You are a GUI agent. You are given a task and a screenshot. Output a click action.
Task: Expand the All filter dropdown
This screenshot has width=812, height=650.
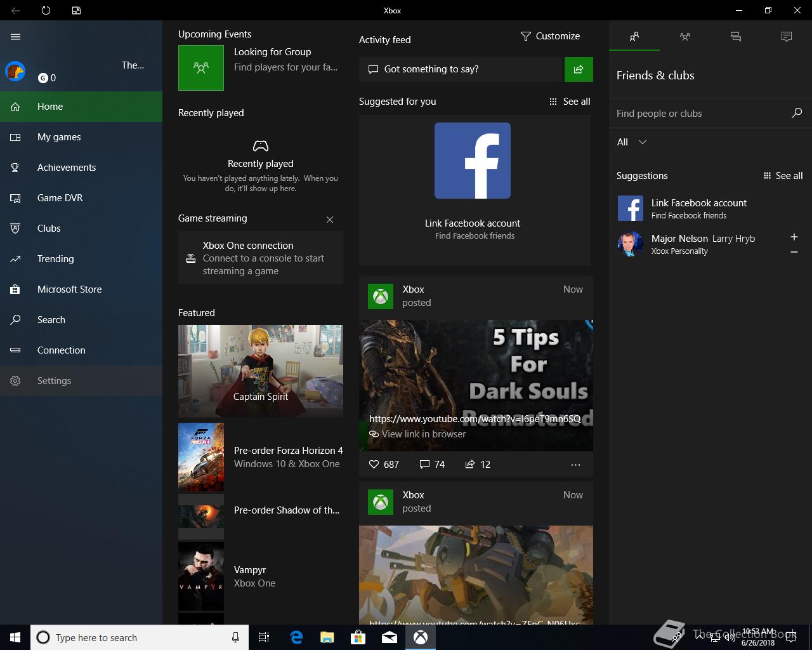click(632, 142)
